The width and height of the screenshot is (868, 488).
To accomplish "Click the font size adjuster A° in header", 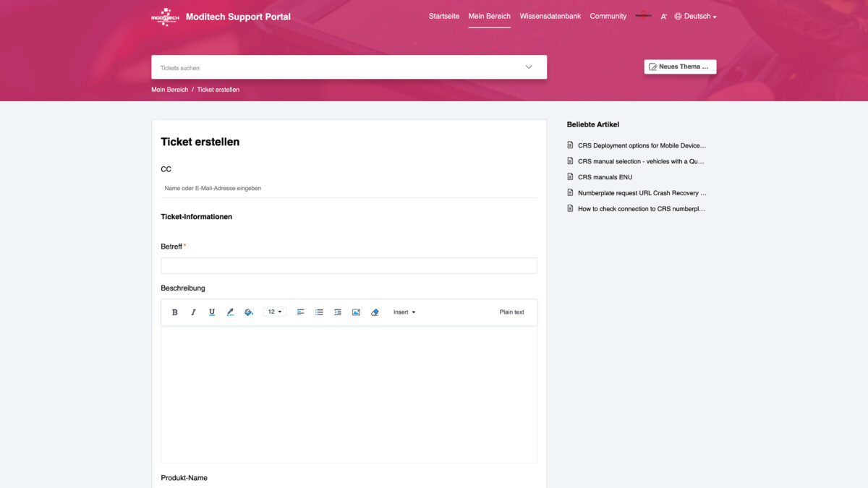I will tap(663, 16).
